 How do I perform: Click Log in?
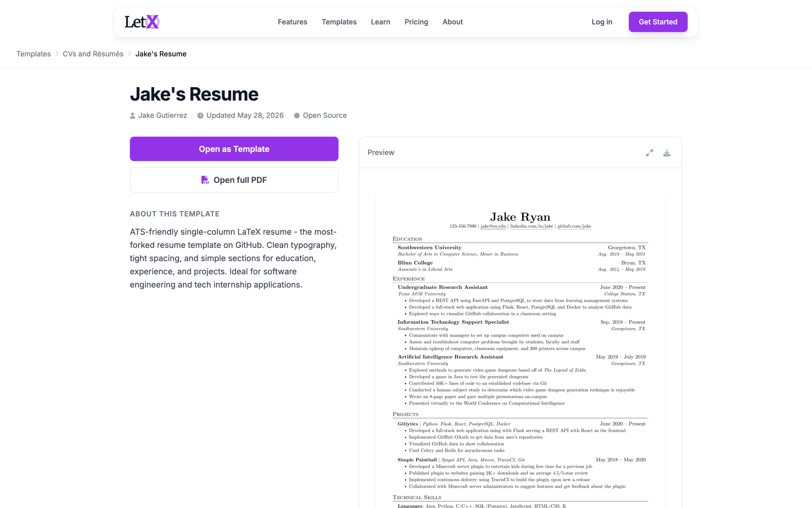(602, 22)
